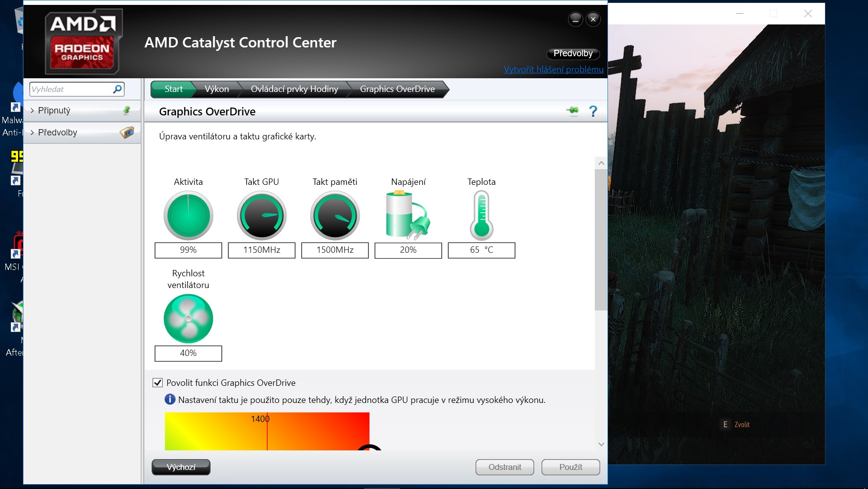Click the Zvolit prompt in game window
Image resolution: width=868 pixels, height=489 pixels.
742,424
